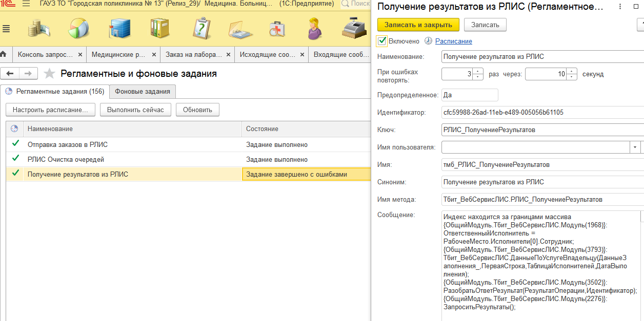Viewport: 644px width, 321px height.
Task: Open the coins and banknotes section icon
Action: click(38, 29)
